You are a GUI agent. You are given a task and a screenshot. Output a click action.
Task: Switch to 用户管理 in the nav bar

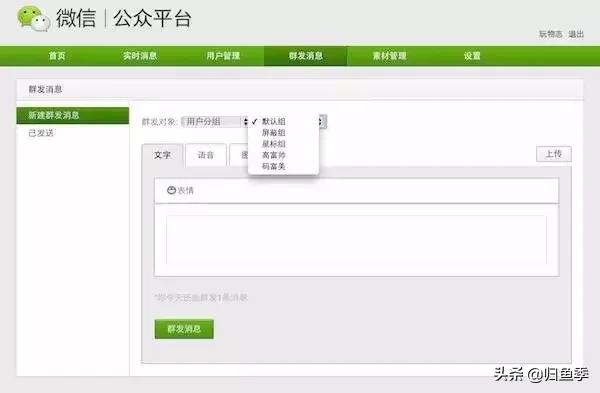(223, 56)
